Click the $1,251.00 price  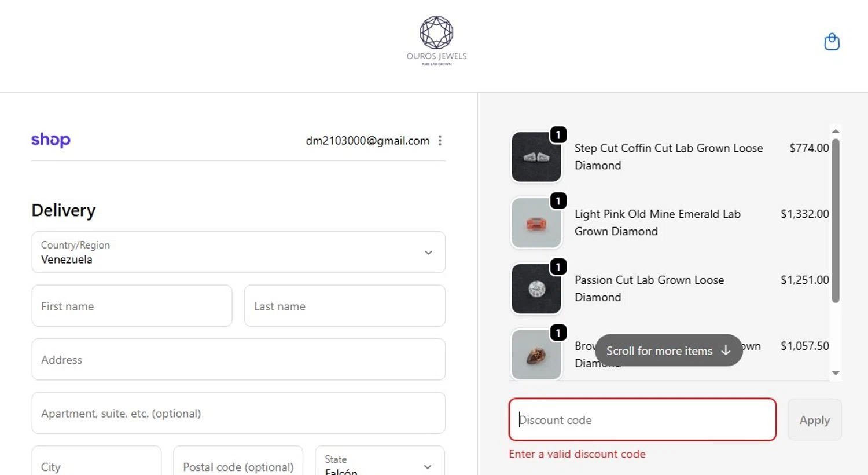click(804, 280)
